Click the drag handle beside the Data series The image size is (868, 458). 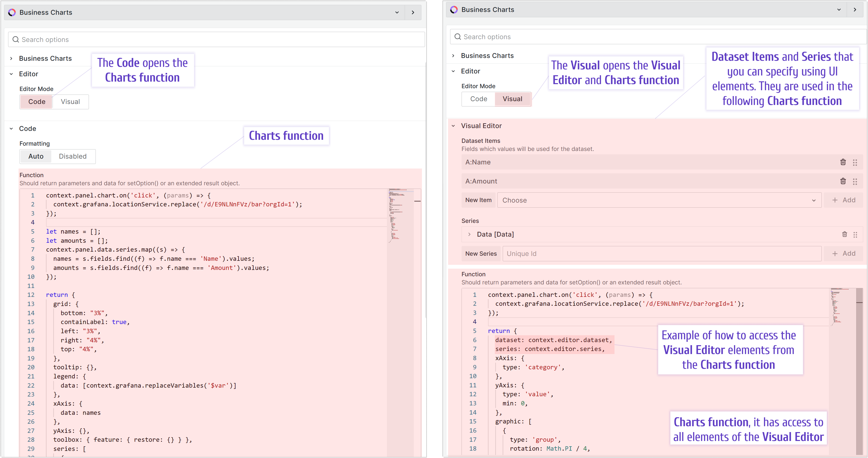pyautogui.click(x=856, y=234)
